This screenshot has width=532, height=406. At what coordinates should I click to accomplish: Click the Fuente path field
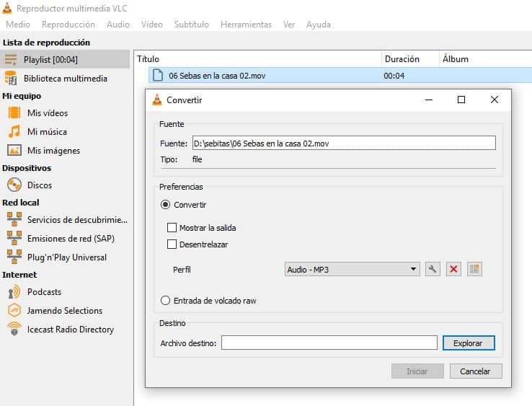344,143
